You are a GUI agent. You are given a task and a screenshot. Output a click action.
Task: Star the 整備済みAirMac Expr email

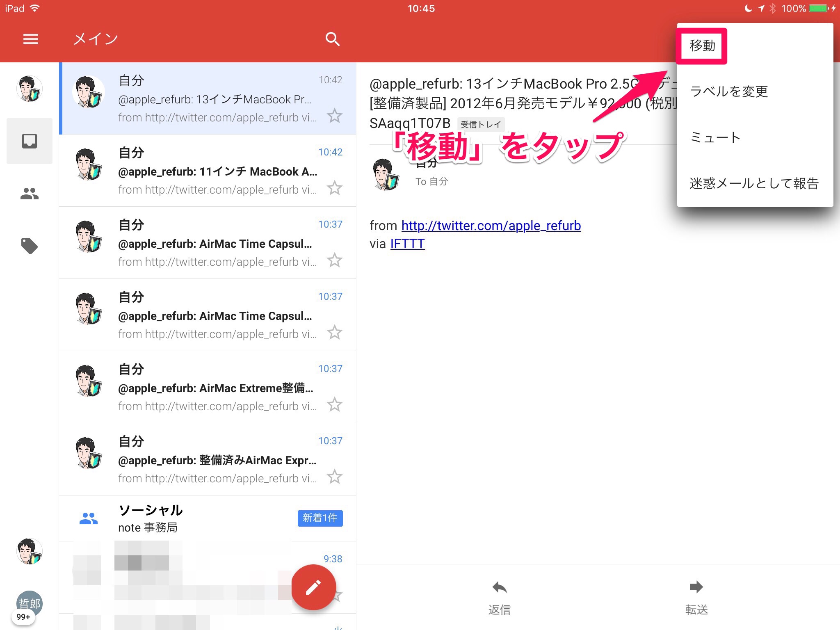[335, 477]
